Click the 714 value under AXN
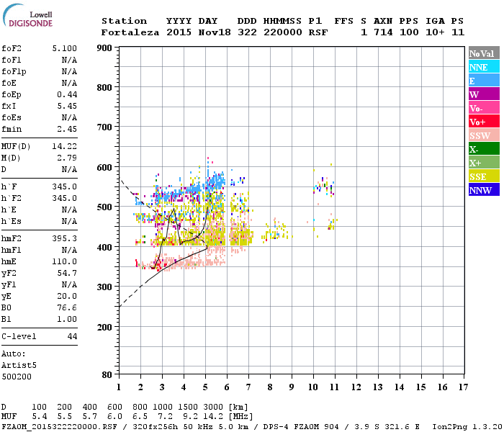Viewport: 504px width, 432px height. (x=383, y=32)
